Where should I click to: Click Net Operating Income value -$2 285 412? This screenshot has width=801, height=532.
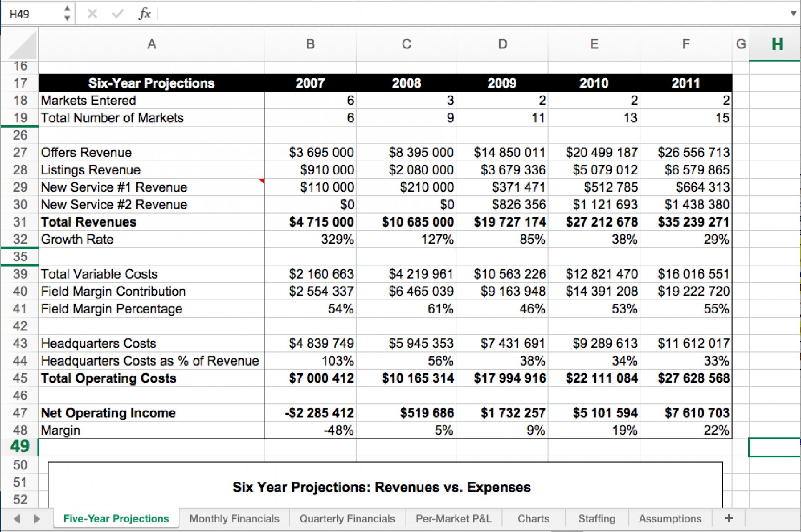point(310,413)
